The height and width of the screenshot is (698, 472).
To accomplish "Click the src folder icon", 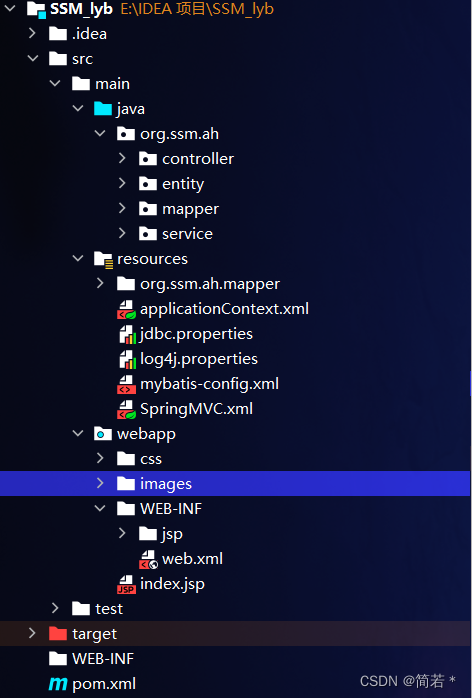I will (x=58, y=58).
